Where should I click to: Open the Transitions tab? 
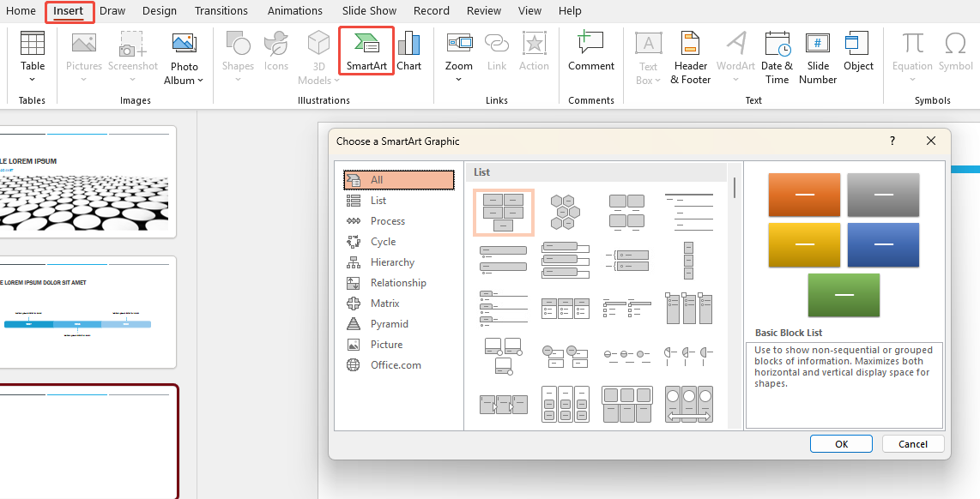point(221,11)
